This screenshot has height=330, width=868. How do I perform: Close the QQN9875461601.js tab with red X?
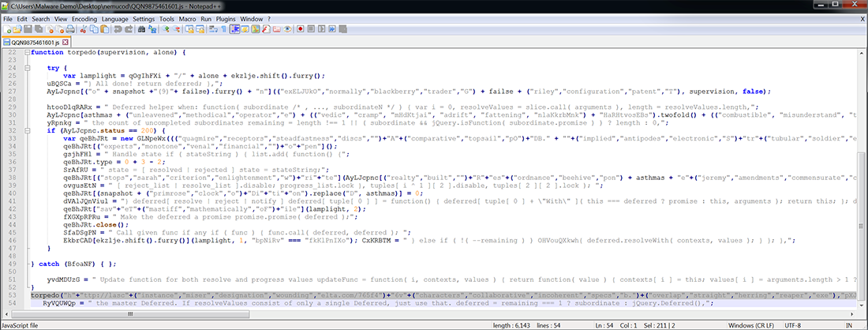pyautogui.click(x=65, y=42)
